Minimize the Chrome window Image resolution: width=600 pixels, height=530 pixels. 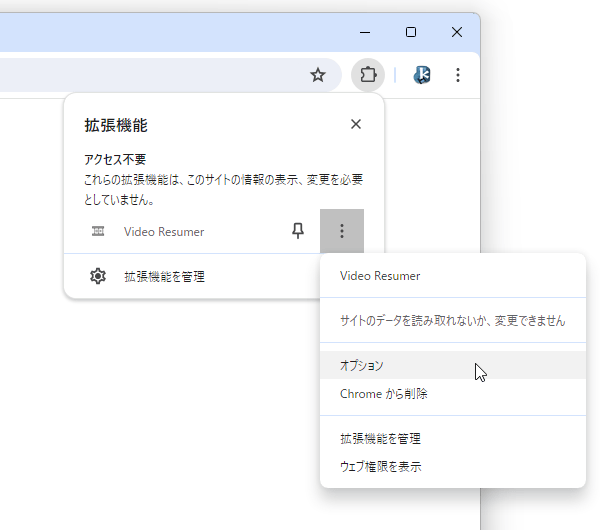[365, 32]
